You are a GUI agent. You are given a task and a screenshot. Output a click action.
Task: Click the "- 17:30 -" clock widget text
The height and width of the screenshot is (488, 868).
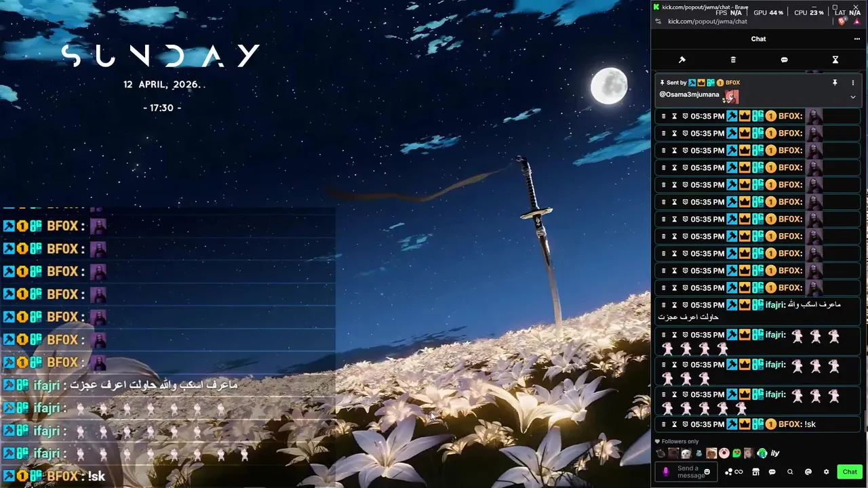point(163,108)
